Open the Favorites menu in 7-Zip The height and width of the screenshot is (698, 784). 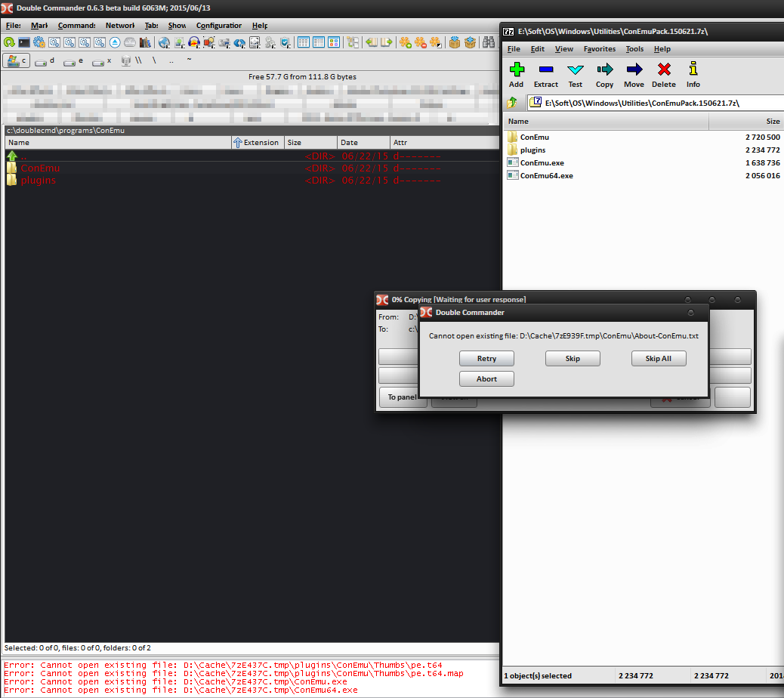point(599,49)
